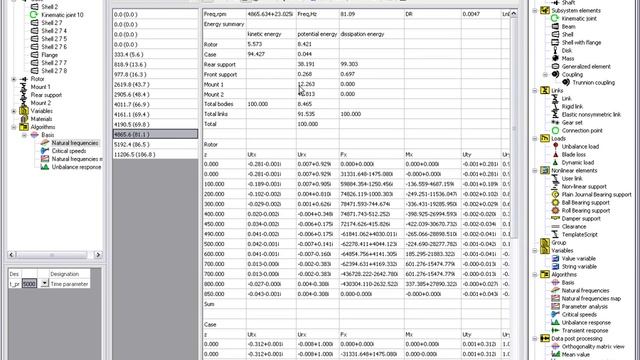Viewport: 640px width, 360px height.
Task: Click the Basis icon in left tree
Action: 35,135
